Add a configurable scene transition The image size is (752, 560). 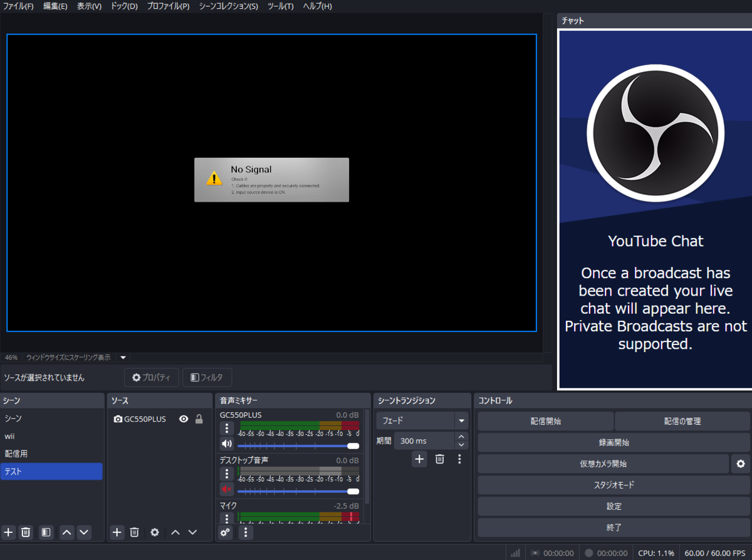tap(419, 459)
